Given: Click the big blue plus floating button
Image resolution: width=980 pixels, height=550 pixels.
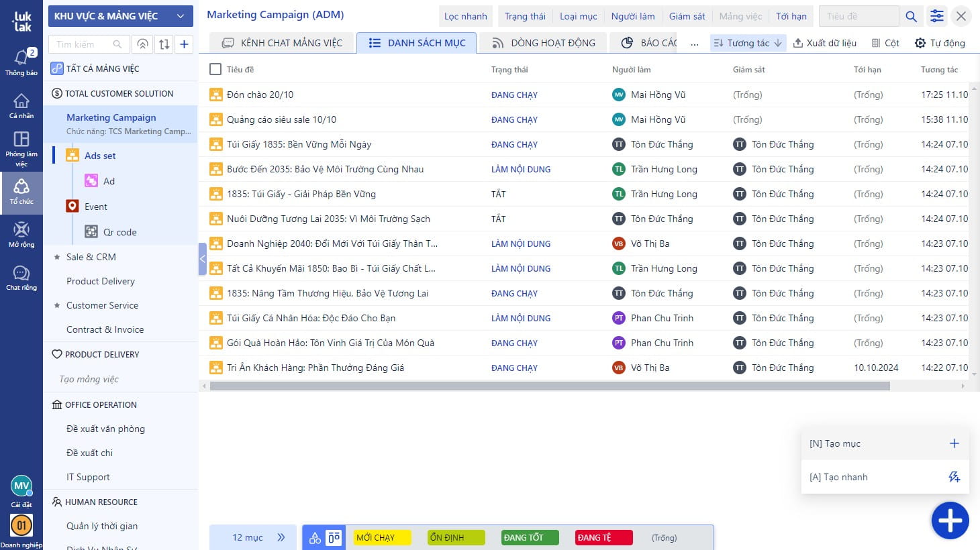Looking at the screenshot, I should pos(950,520).
